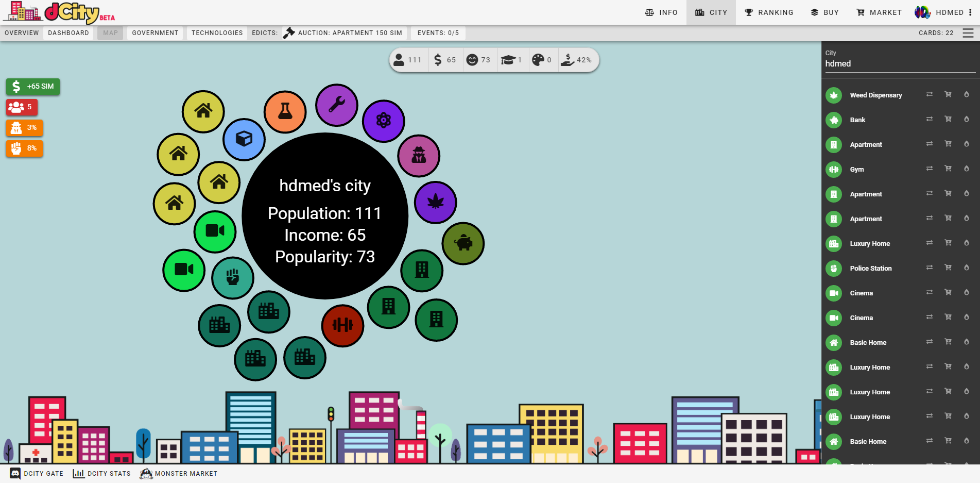
Task: Click the Cards: 22 label
Action: [936, 33]
